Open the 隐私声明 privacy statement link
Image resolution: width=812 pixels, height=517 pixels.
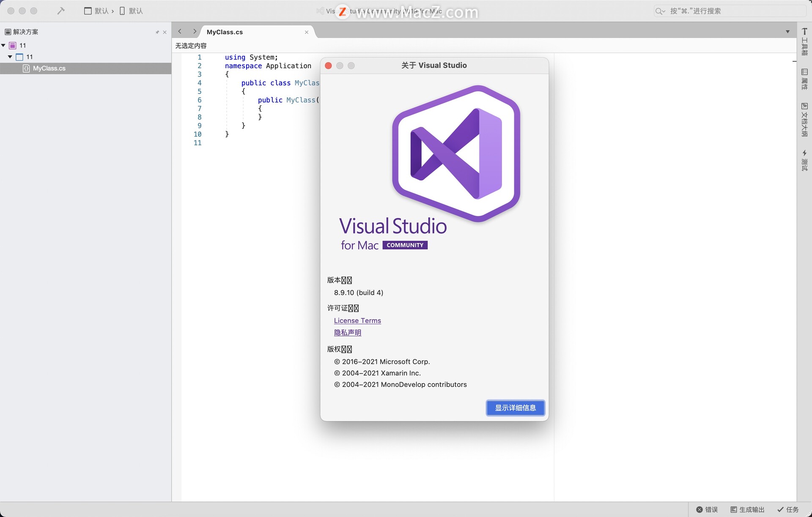(x=348, y=332)
